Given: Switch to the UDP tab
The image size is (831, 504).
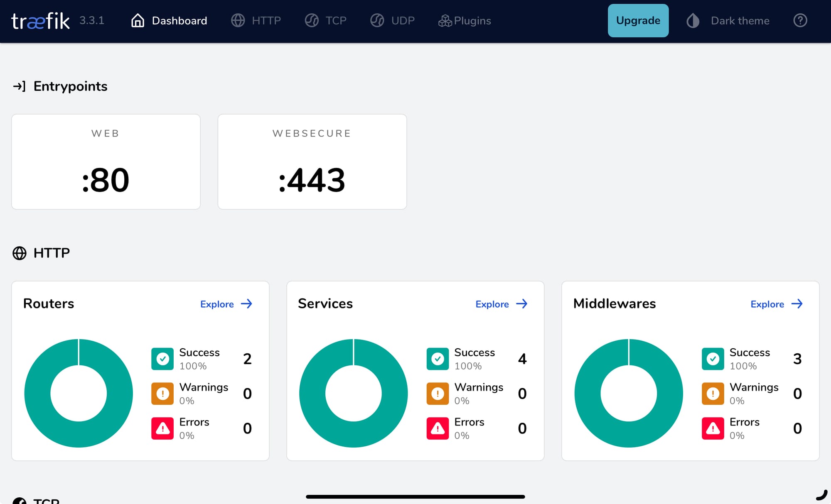Looking at the screenshot, I should [393, 20].
